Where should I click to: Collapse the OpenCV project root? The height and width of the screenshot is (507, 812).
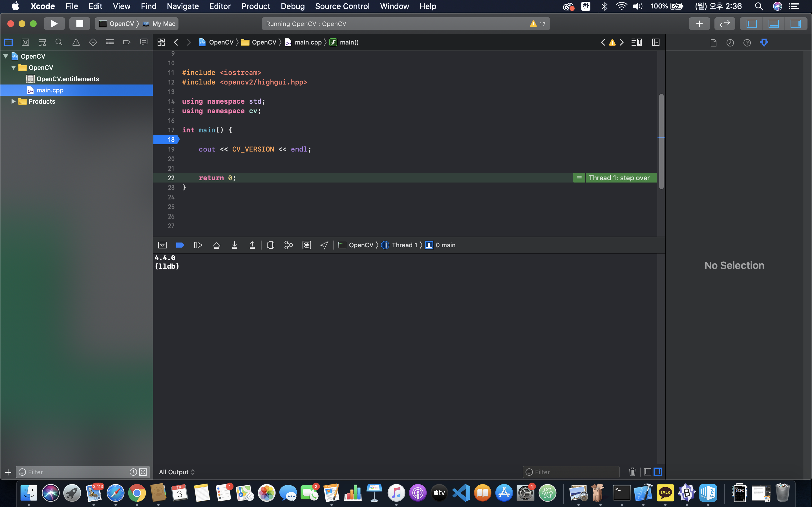tap(6, 56)
